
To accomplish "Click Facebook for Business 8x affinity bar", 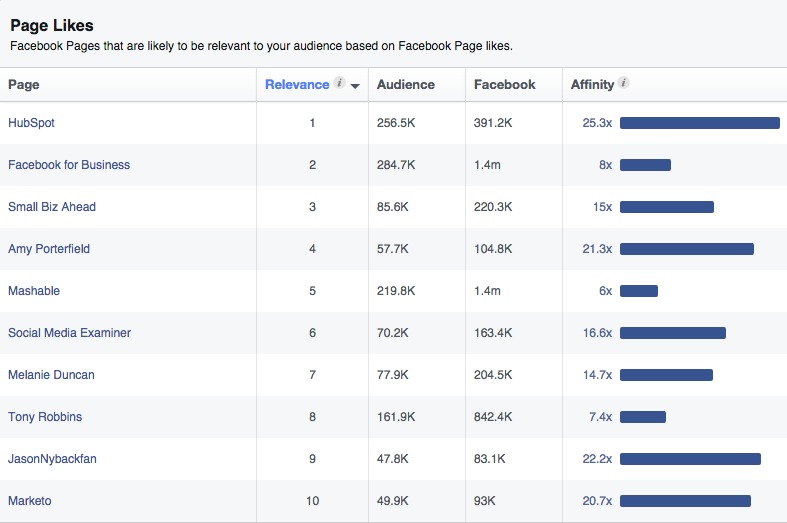I will 645,165.
